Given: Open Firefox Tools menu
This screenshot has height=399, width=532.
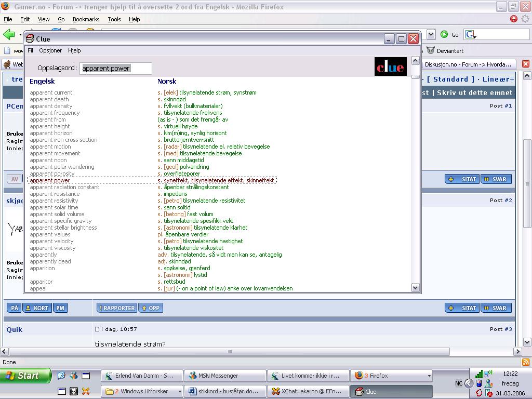Looking at the screenshot, I should [x=114, y=19].
